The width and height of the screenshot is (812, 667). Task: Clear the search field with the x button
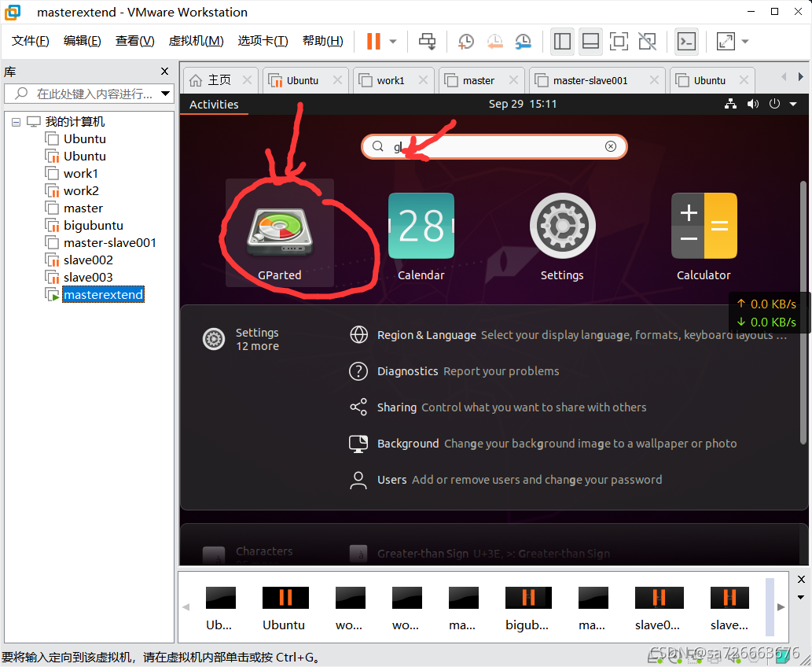pyautogui.click(x=611, y=146)
